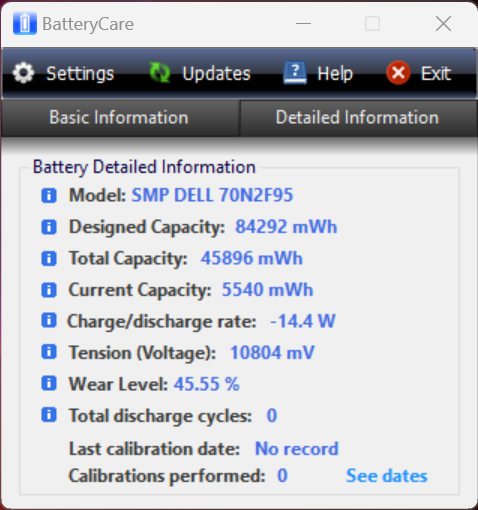Click the 45896 mWh total capacity value
This screenshot has height=510, width=478.
coord(251,258)
